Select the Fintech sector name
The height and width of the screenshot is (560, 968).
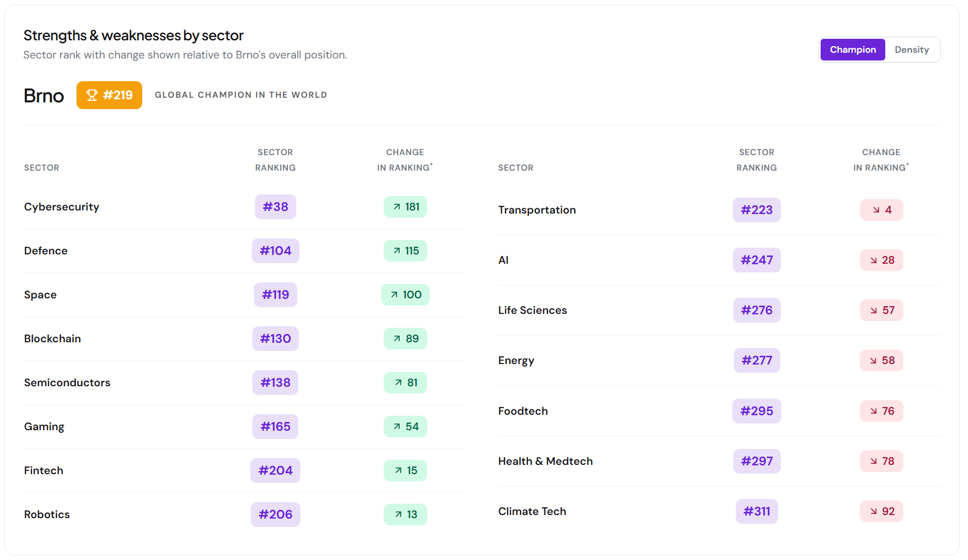44,471
